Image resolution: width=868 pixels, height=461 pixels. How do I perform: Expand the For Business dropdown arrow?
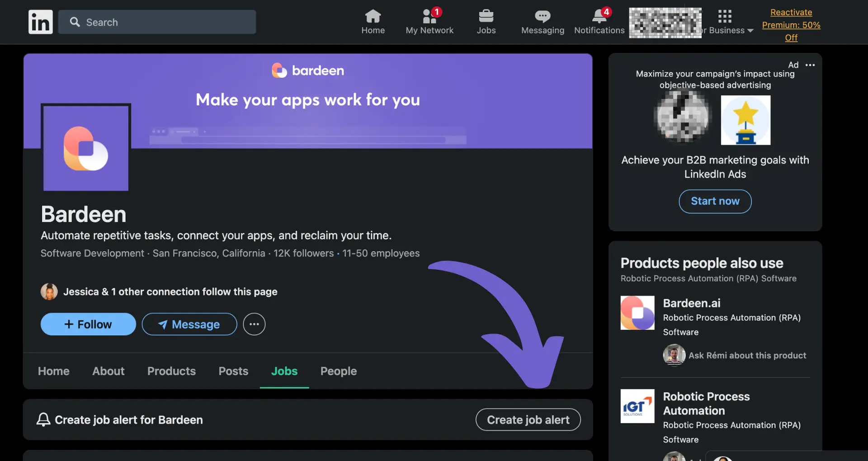[750, 31]
